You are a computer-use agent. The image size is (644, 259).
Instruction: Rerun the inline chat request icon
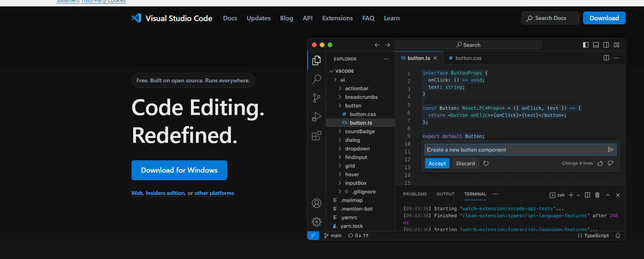pyautogui.click(x=486, y=163)
